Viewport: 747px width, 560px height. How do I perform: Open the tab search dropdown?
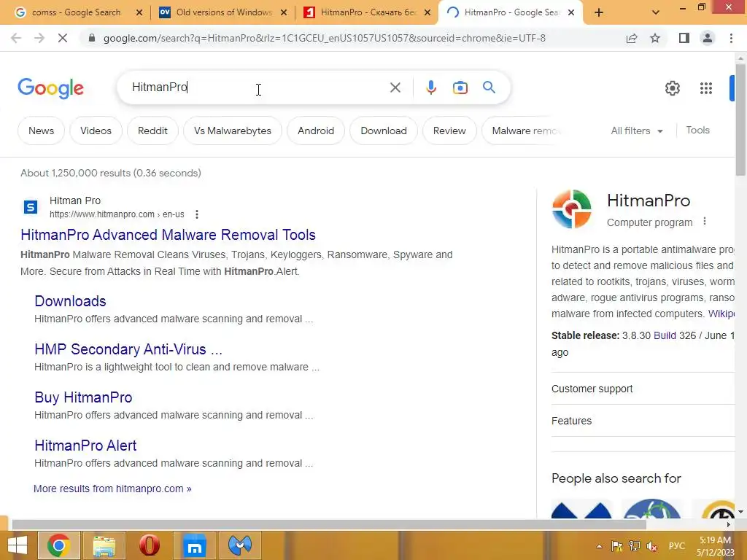pos(656,12)
